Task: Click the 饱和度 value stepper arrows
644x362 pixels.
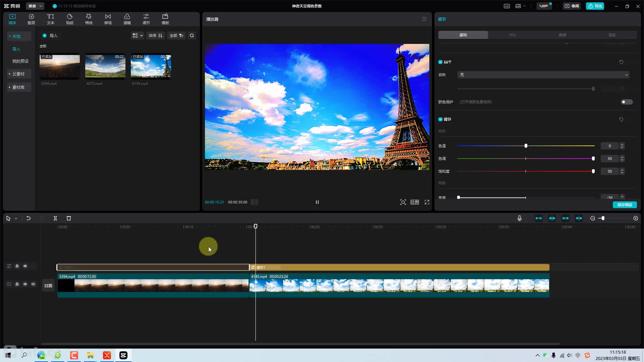Action: point(622,171)
